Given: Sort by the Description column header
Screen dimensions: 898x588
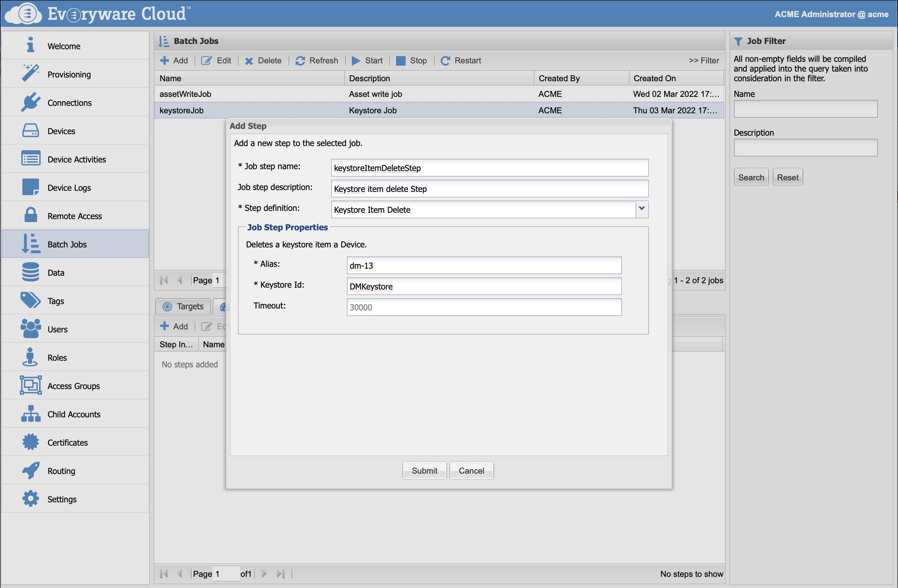Looking at the screenshot, I should pyautogui.click(x=439, y=78).
